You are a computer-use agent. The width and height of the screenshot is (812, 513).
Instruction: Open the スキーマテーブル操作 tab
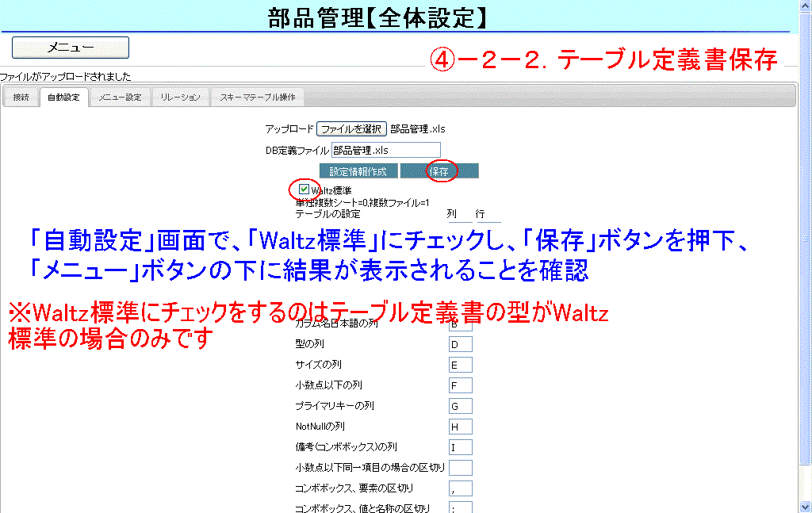coord(257,98)
